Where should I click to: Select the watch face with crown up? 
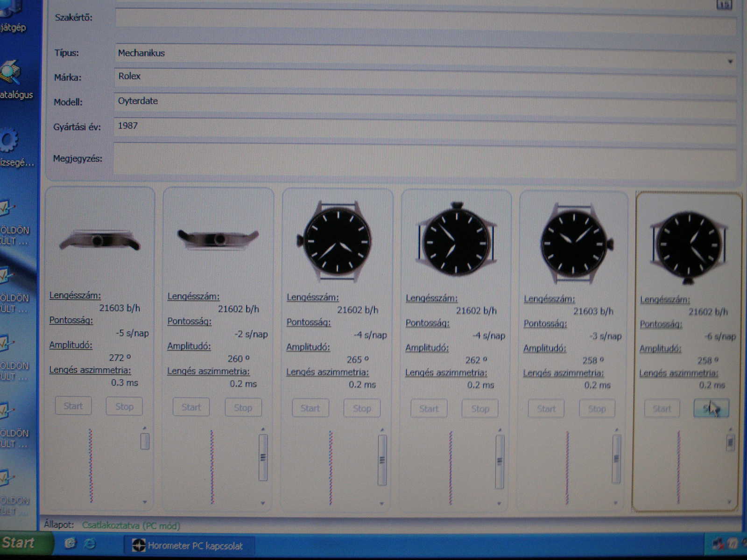(456, 239)
